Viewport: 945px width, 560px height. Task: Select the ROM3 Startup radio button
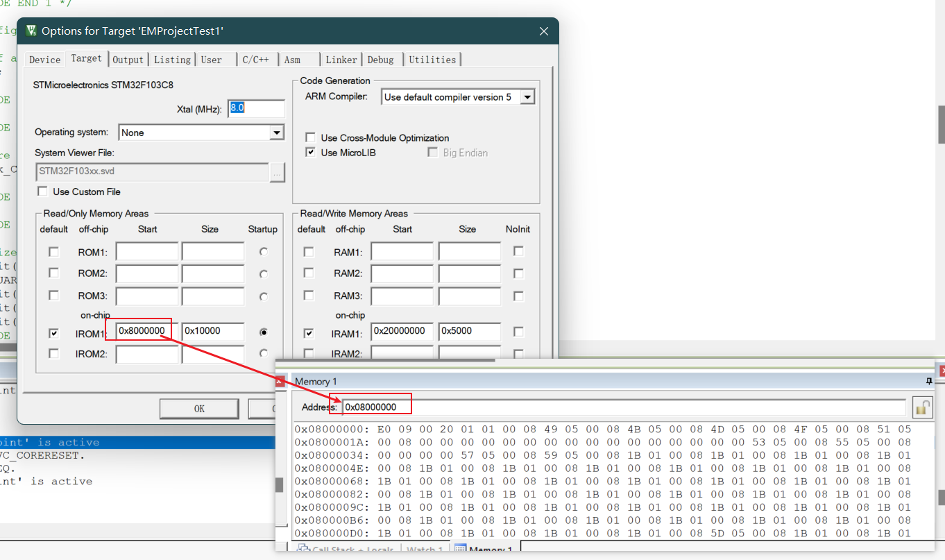click(x=264, y=296)
